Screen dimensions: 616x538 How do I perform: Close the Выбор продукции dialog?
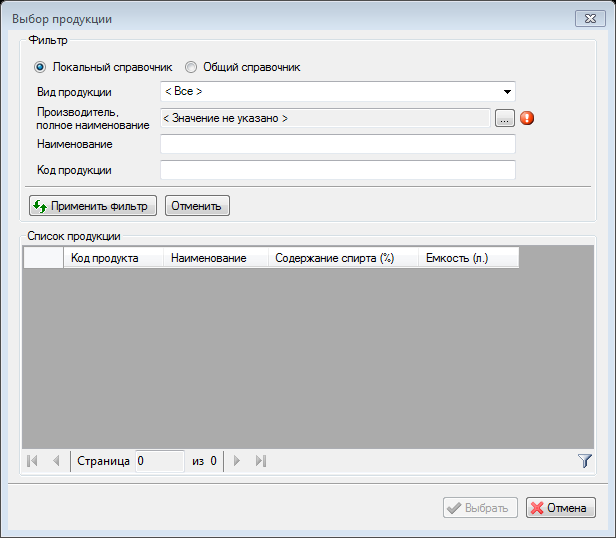tap(590, 18)
